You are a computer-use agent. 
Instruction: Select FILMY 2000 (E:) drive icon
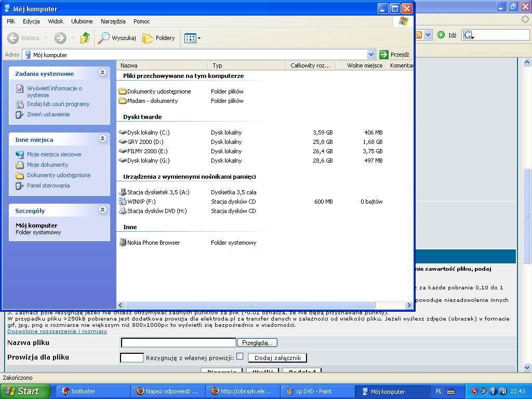click(123, 151)
